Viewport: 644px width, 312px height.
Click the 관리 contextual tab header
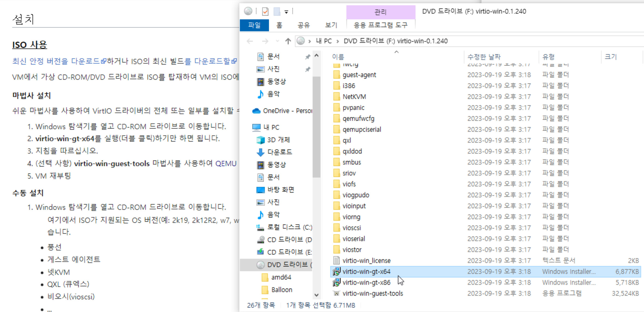point(381,12)
